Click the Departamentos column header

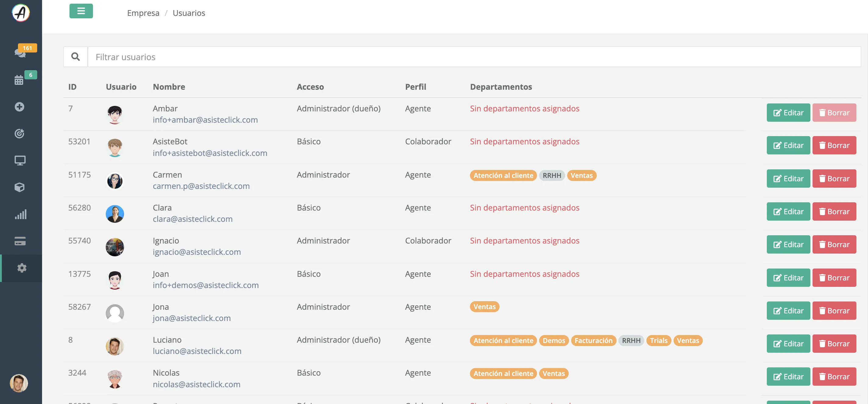[501, 87]
